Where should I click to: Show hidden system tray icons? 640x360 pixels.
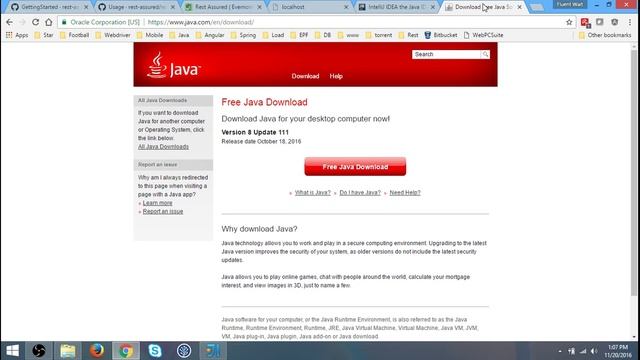560,351
